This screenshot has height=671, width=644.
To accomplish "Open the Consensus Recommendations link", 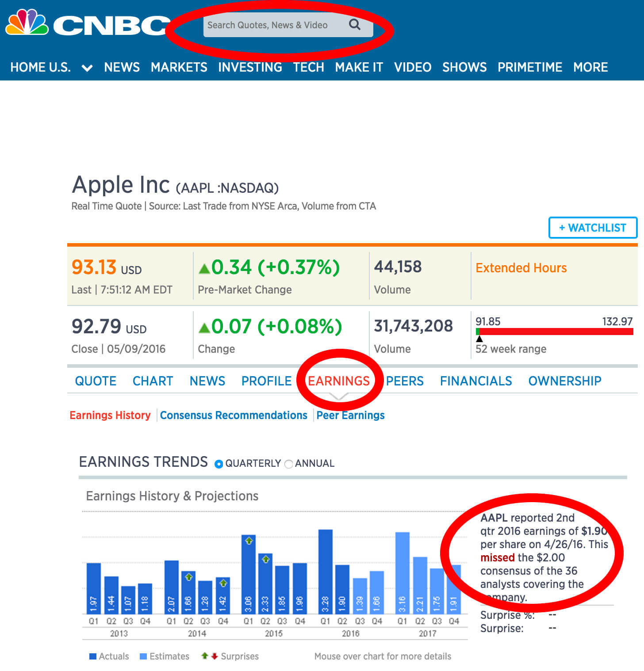I will point(234,416).
